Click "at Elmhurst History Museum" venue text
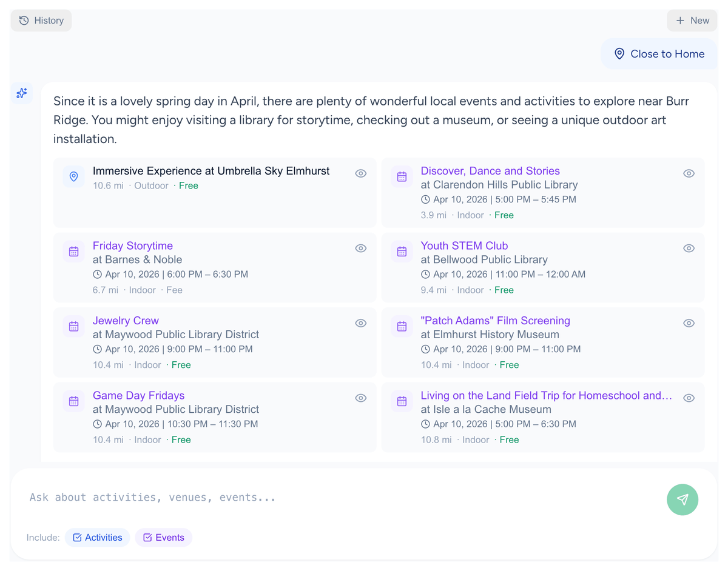 pos(490,335)
